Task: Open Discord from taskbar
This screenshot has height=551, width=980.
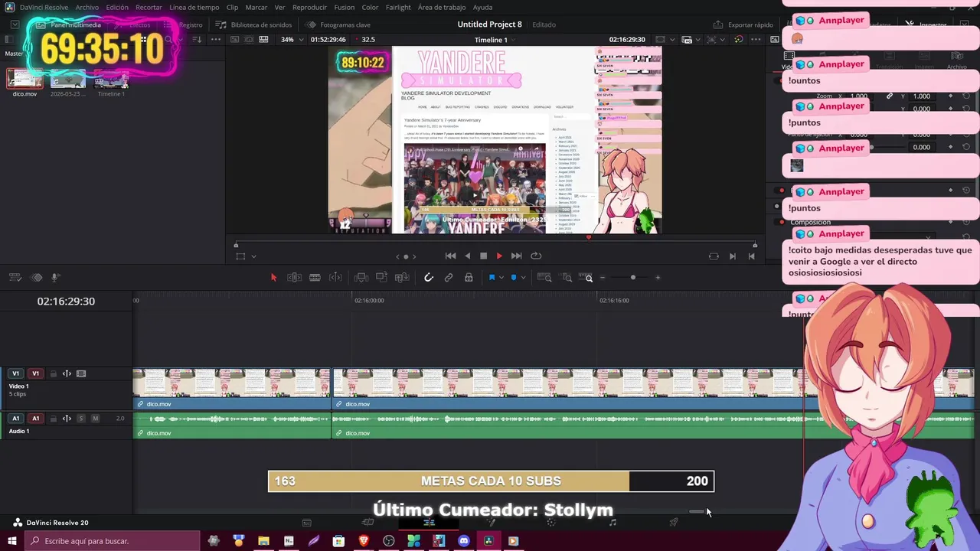Action: [463, 541]
